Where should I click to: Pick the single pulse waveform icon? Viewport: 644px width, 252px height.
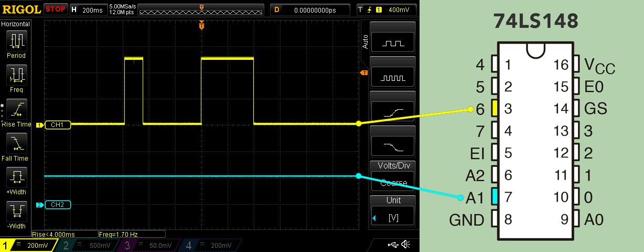(393, 43)
